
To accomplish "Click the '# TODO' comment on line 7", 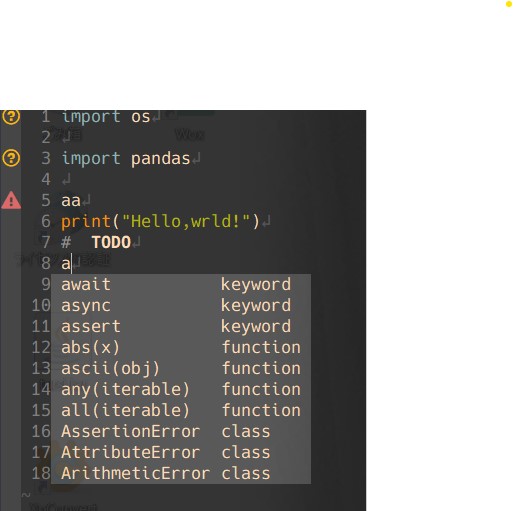I will pyautogui.click(x=96, y=242).
